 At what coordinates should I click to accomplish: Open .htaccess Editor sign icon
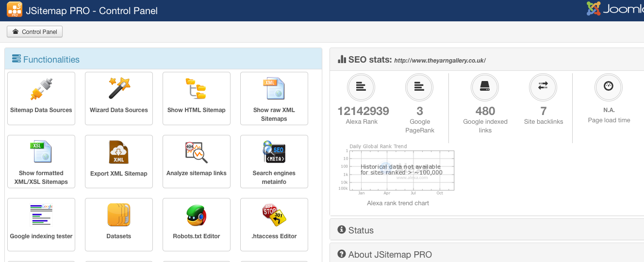point(274,215)
